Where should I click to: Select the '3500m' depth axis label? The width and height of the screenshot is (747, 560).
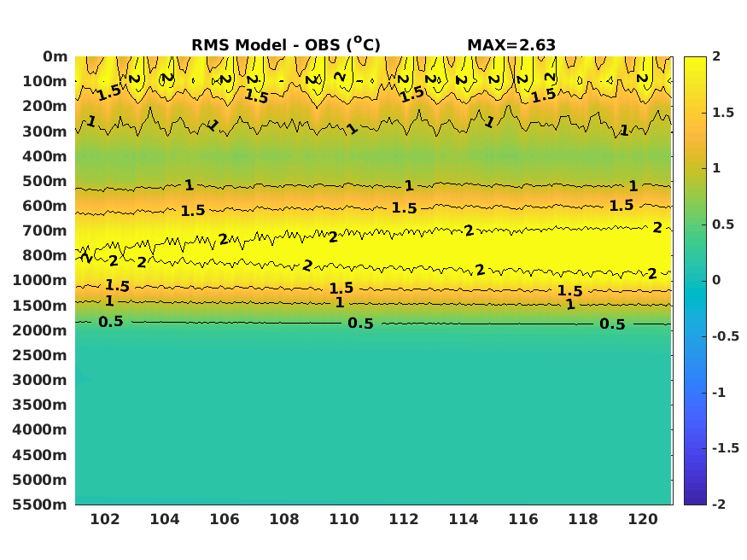(40, 405)
